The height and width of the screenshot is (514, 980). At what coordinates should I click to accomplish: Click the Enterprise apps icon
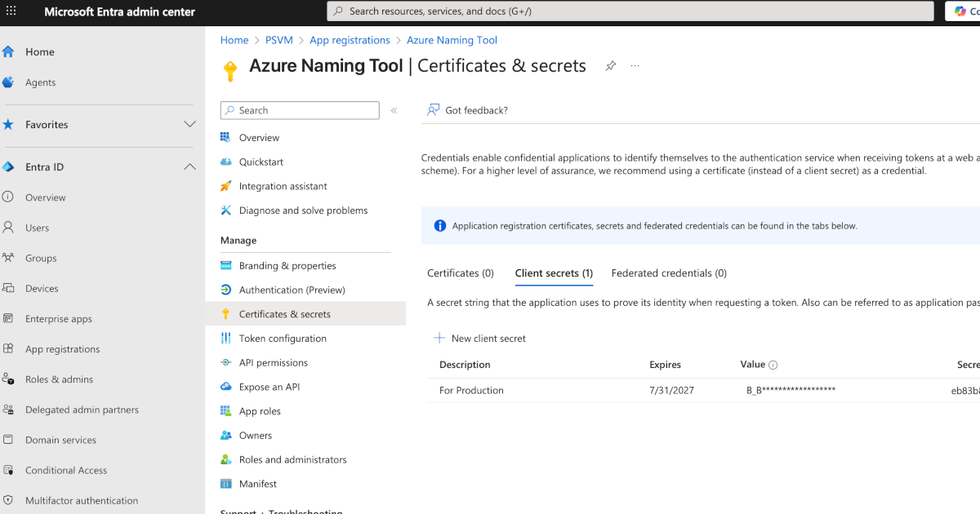click(8, 318)
